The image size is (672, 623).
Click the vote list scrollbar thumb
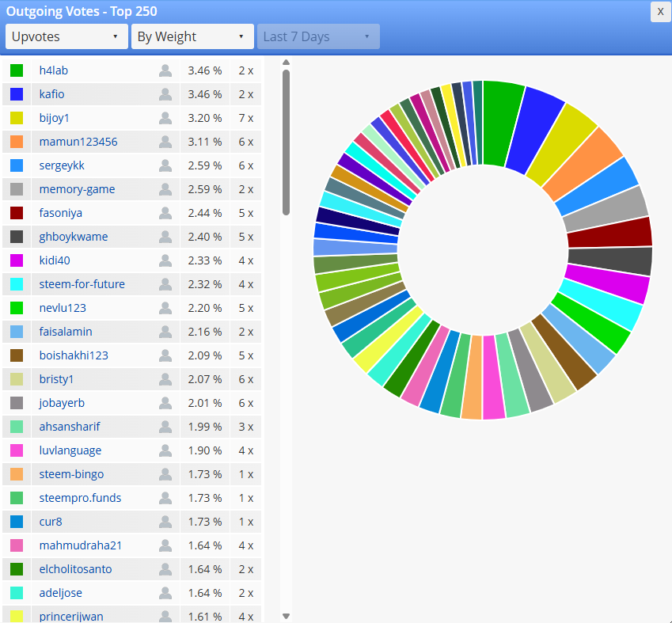tap(286, 142)
